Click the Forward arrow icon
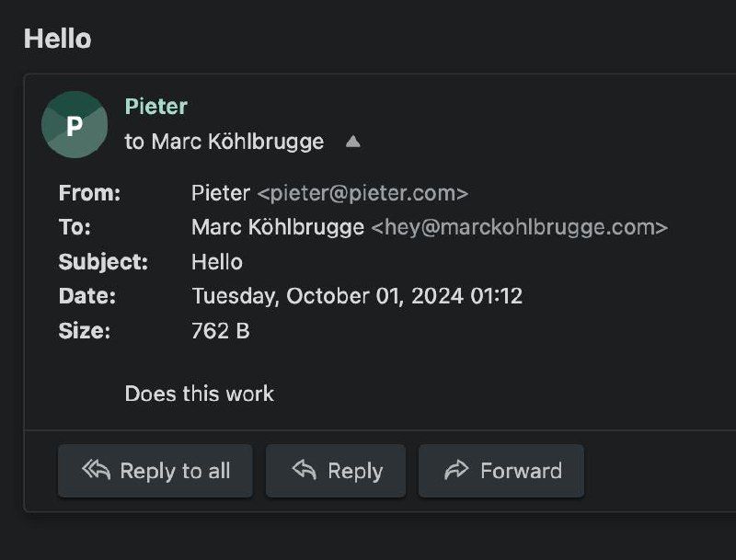Image resolution: width=736 pixels, height=560 pixels. pos(456,470)
